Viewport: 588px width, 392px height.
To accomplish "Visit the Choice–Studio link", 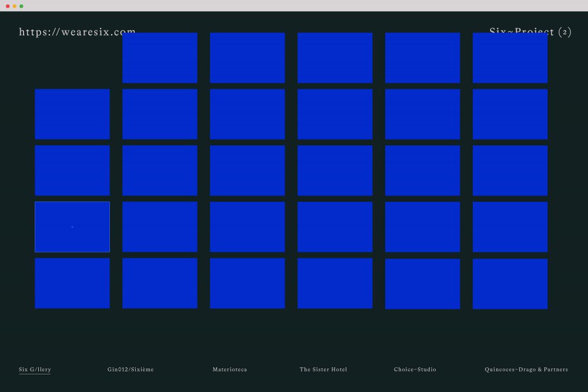I will coord(415,370).
